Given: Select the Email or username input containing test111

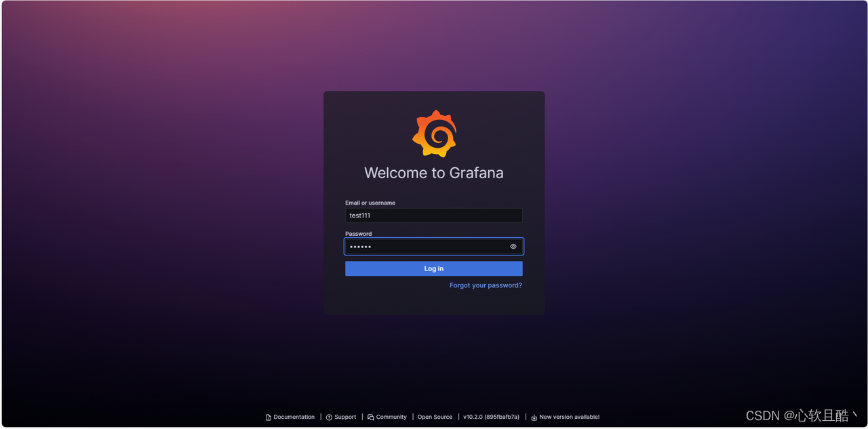Looking at the screenshot, I should (x=434, y=215).
